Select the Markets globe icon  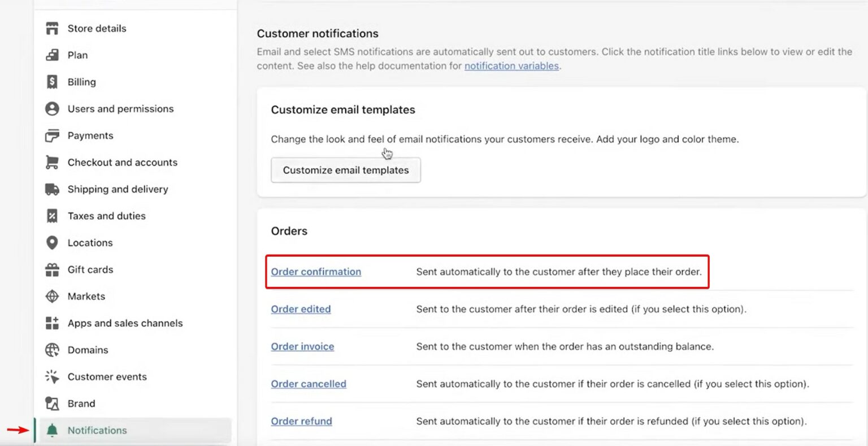tap(51, 296)
